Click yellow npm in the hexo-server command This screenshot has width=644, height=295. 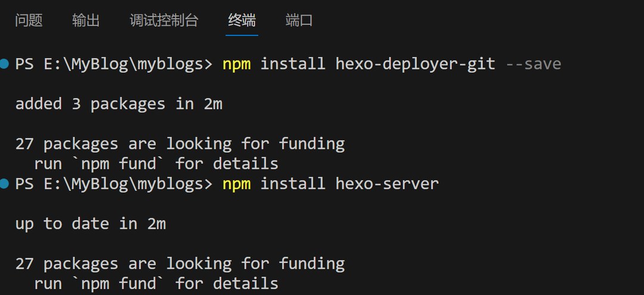click(x=236, y=184)
